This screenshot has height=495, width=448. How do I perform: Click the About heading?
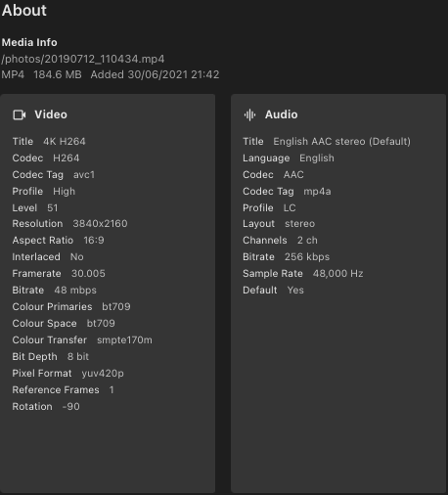point(24,10)
